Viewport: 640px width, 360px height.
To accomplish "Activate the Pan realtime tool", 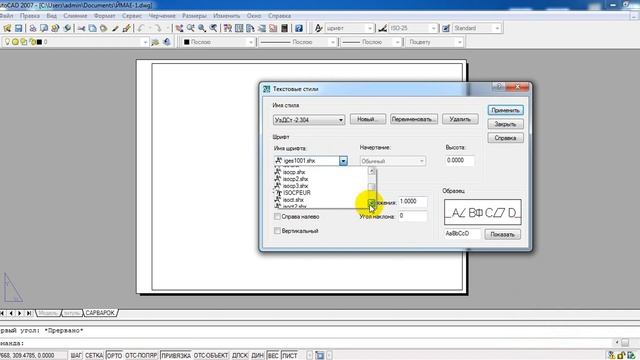I will pyautogui.click(x=179, y=28).
